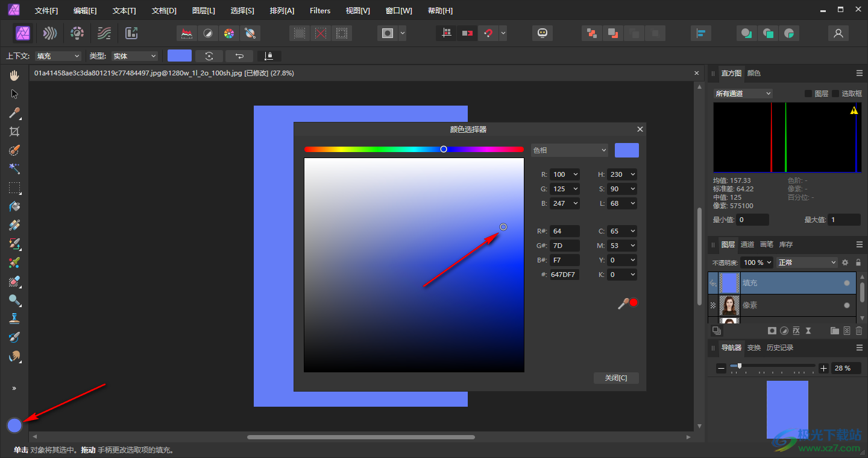The image size is (868, 458).
Task: Click the 关闭[C] button
Action: pyautogui.click(x=615, y=378)
